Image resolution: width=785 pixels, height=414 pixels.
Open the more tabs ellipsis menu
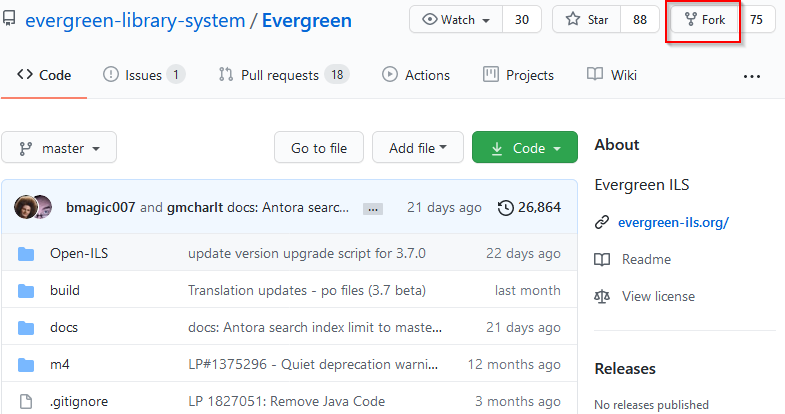tap(752, 77)
